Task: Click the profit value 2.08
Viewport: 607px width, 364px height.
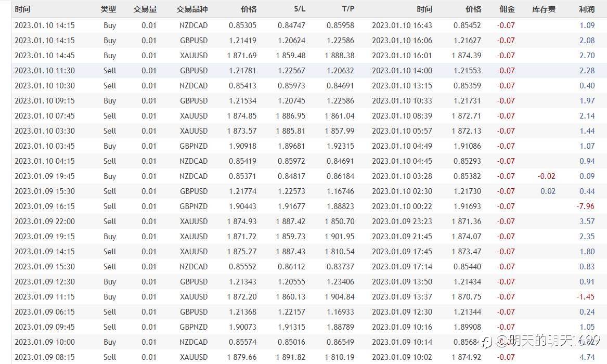Action: pyautogui.click(x=587, y=41)
